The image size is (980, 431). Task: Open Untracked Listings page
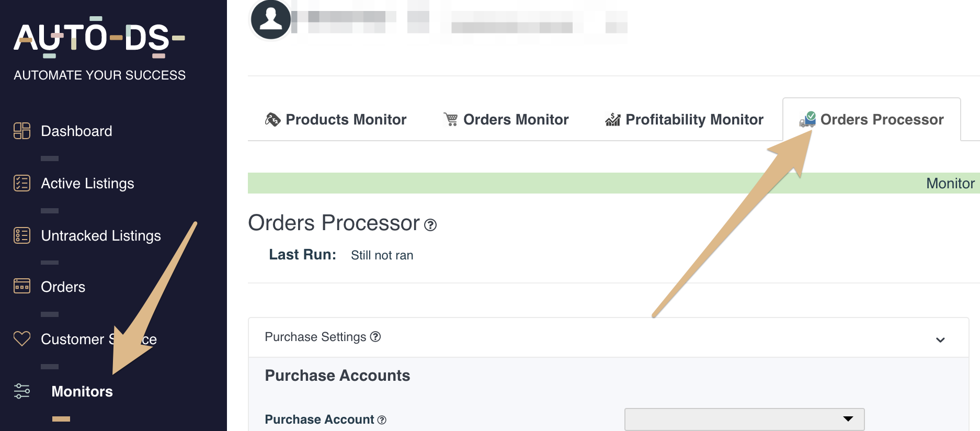pyautogui.click(x=101, y=235)
